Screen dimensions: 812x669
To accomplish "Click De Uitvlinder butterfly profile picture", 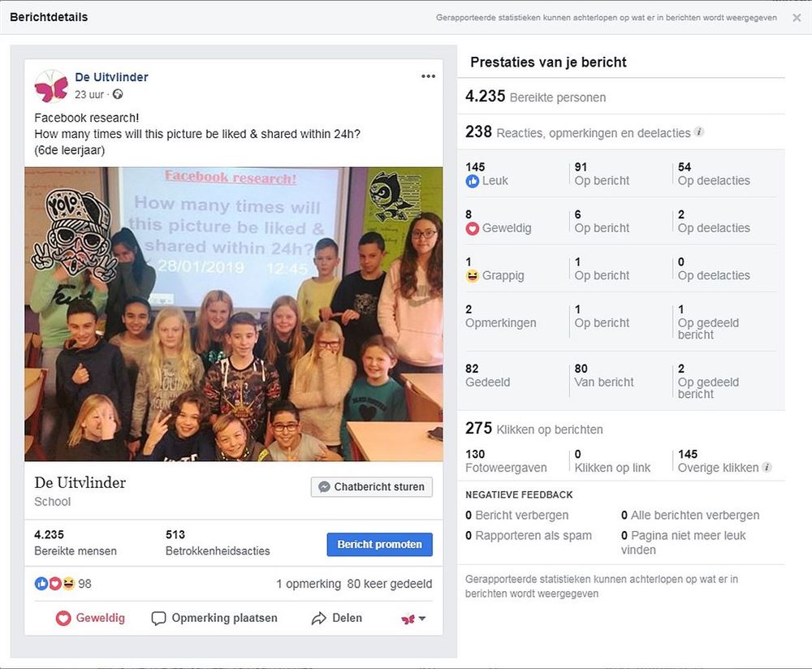I will tap(51, 86).
